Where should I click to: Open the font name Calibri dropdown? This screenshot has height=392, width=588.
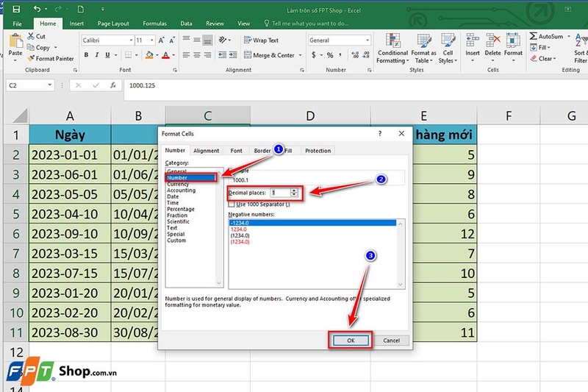(132, 40)
